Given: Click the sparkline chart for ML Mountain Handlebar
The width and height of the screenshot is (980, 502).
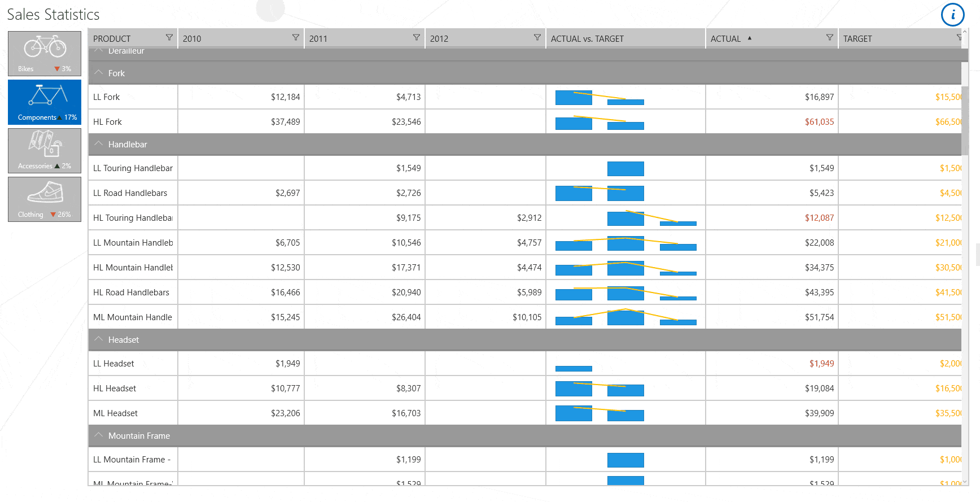Looking at the screenshot, I should [625, 317].
